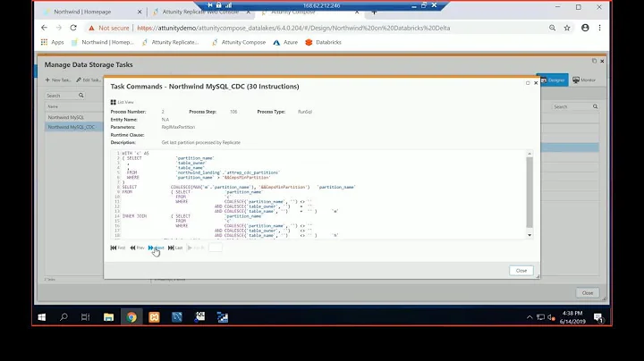This screenshot has height=361, width=644.
Task: Create a New Task in Manage Data Storage Tasks
Action: (58, 80)
